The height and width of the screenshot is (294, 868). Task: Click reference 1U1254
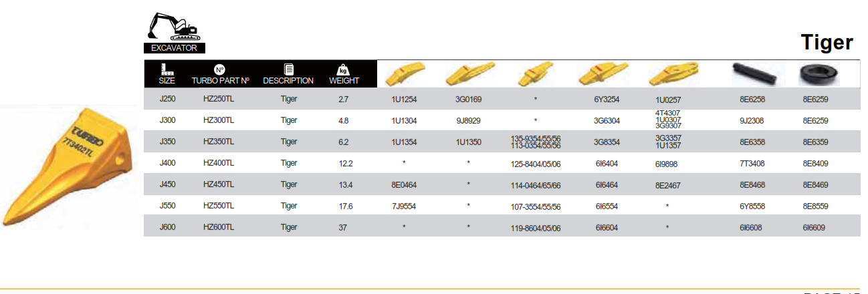[x=404, y=100]
